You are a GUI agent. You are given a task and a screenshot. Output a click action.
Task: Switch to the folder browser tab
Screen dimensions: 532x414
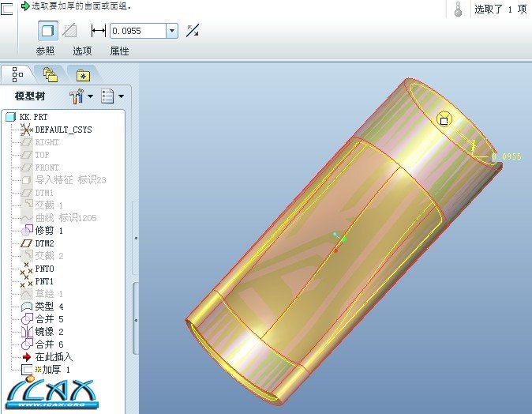[x=51, y=75]
